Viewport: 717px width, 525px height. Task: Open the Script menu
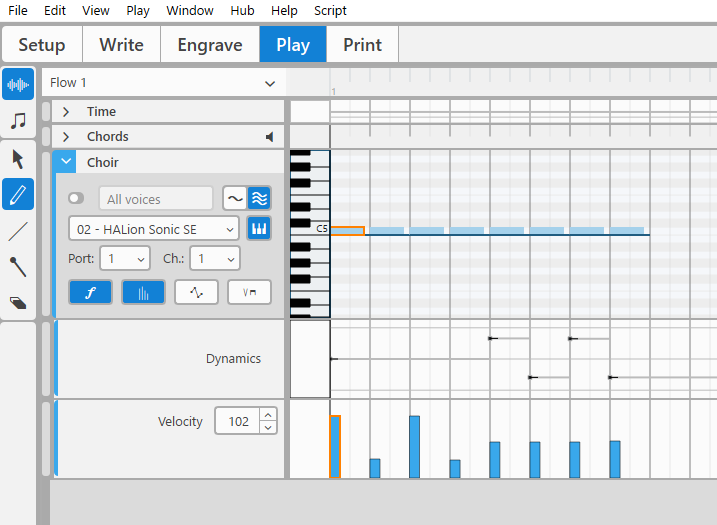[x=330, y=11]
